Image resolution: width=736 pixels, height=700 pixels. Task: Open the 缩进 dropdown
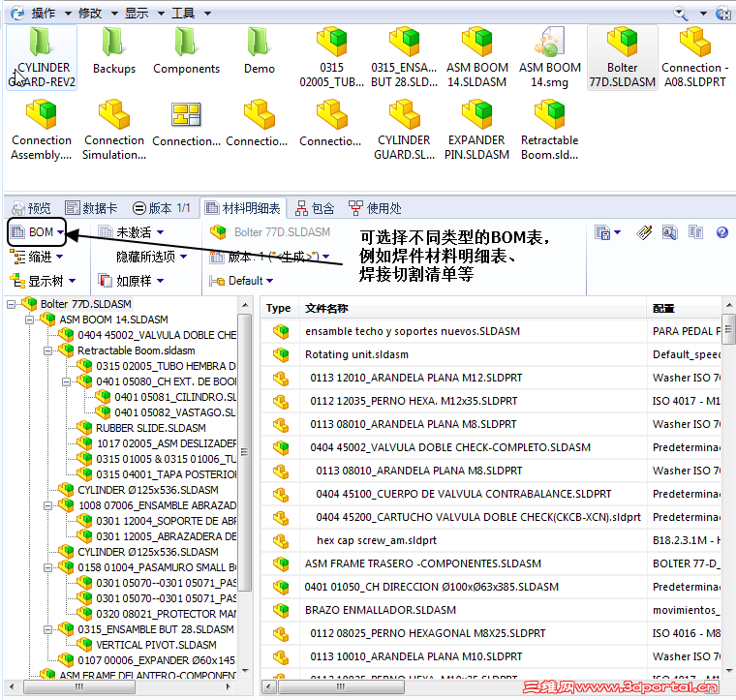tap(37, 257)
